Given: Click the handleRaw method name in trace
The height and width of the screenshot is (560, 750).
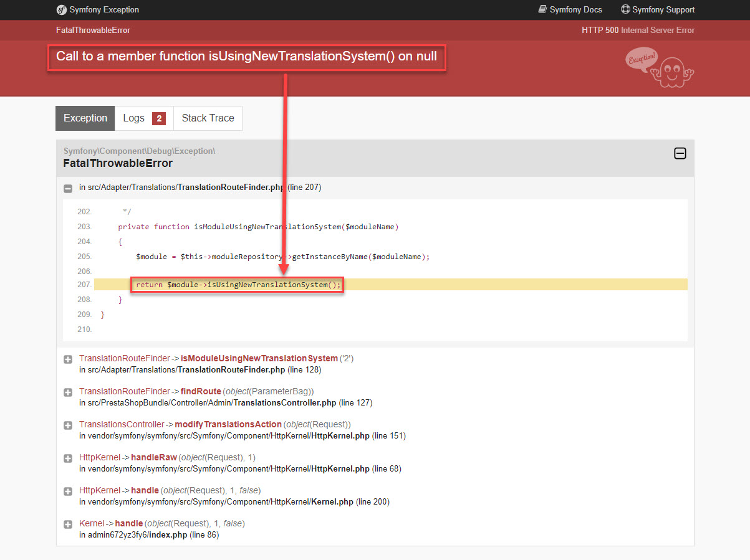Looking at the screenshot, I should pyautogui.click(x=154, y=458).
